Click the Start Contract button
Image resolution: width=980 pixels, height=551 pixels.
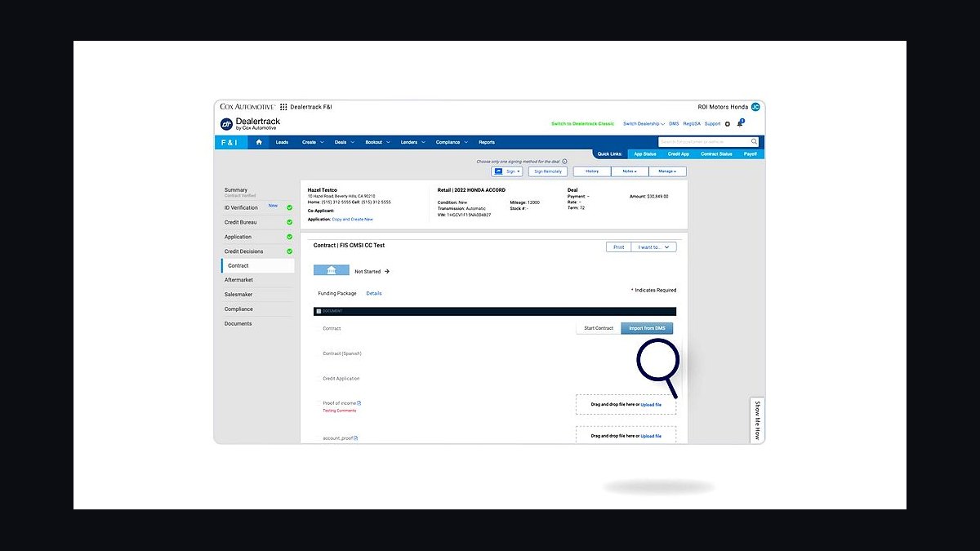point(599,328)
